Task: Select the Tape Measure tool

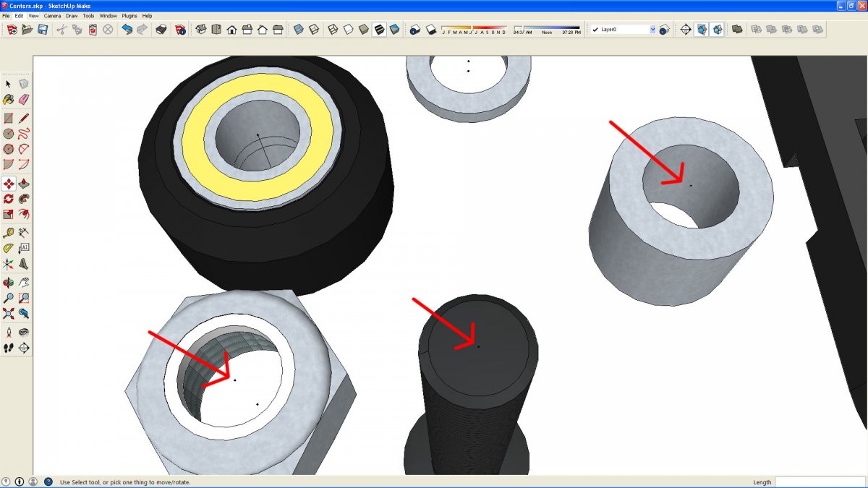Action: tap(9, 232)
